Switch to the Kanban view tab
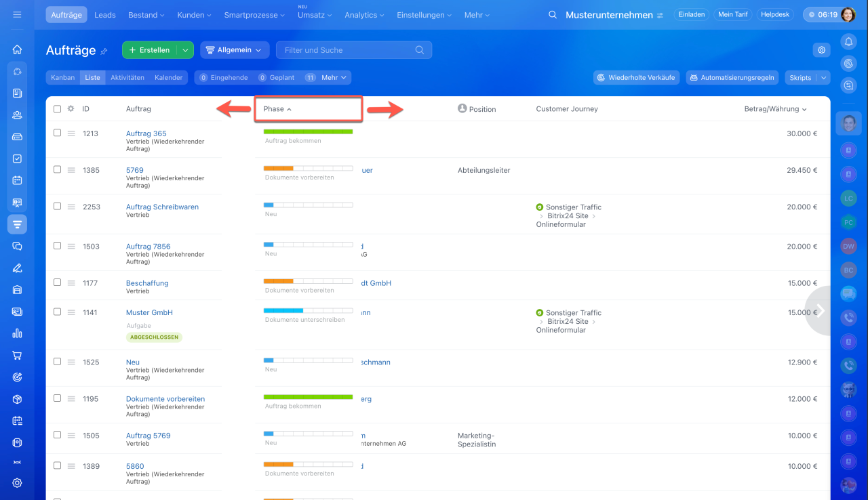 [x=62, y=78]
